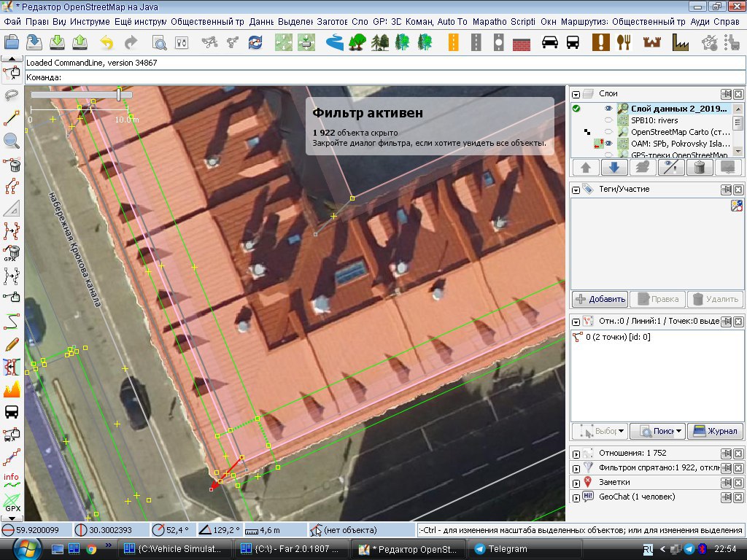Click the green active-layer checkmark indicator
This screenshot has width=747, height=560.
(x=576, y=109)
